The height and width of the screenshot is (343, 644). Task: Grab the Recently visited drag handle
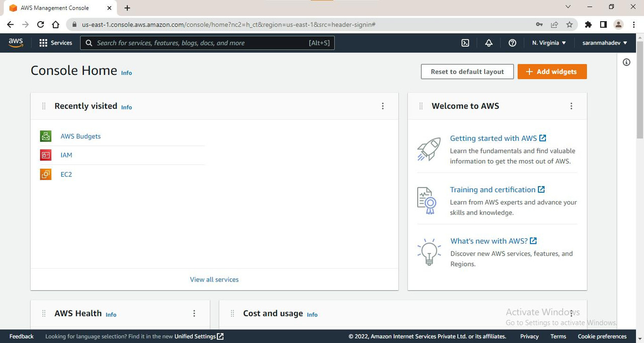(44, 106)
